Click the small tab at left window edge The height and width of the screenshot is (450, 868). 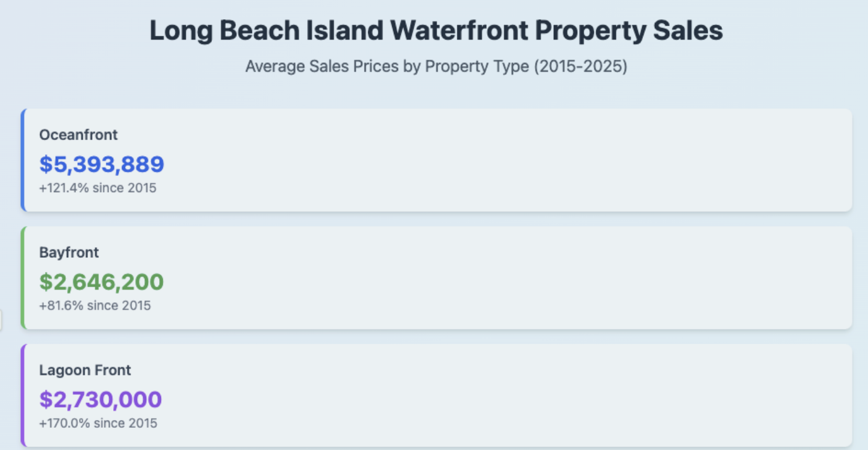pyautogui.click(x=1, y=320)
